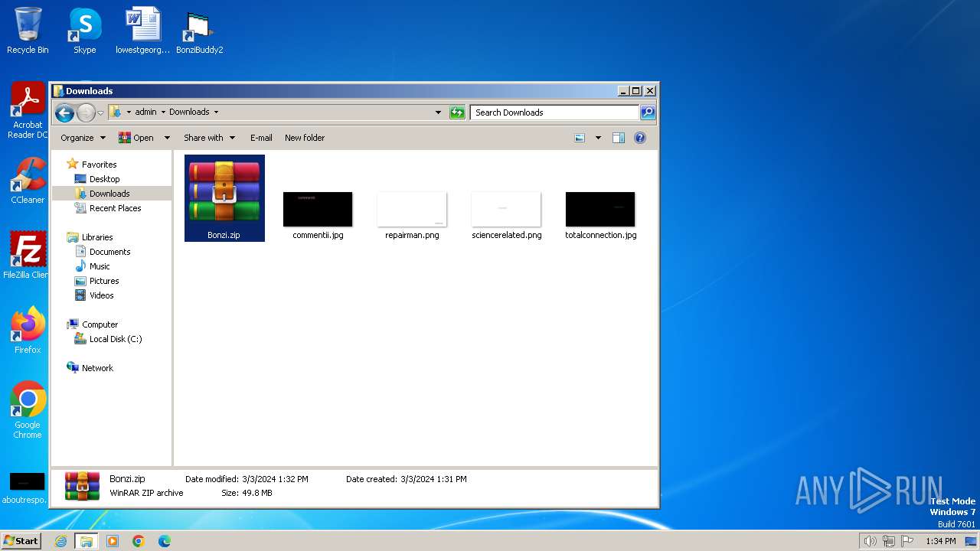Click the network tray icon
This screenshot has width=980, height=551.
(x=889, y=541)
